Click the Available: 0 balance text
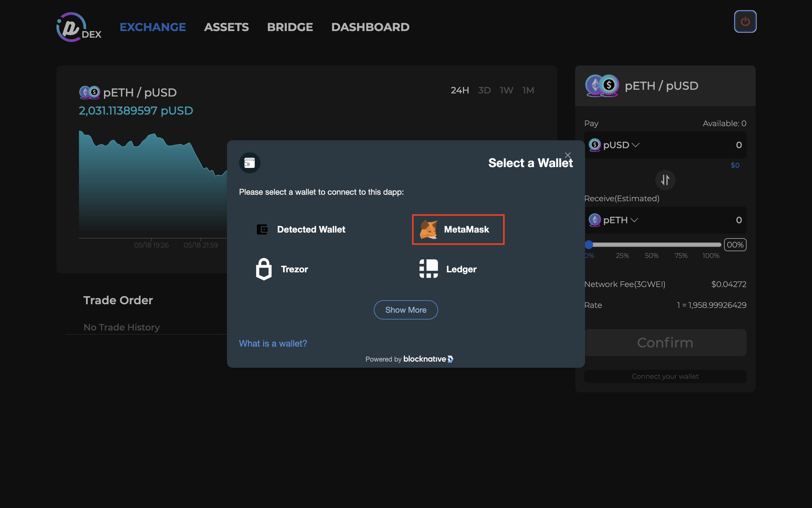 pyautogui.click(x=724, y=123)
